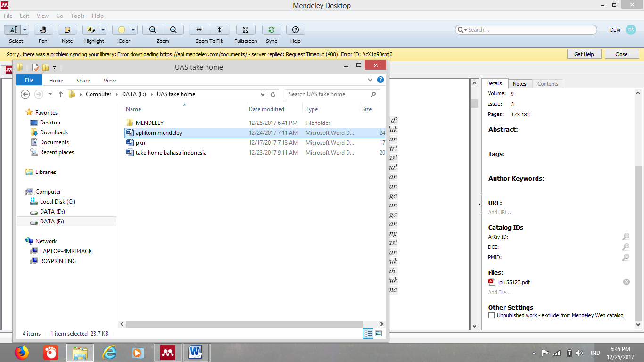The width and height of the screenshot is (644, 362).
Task: Click the DS user avatar
Action: tap(631, 30)
